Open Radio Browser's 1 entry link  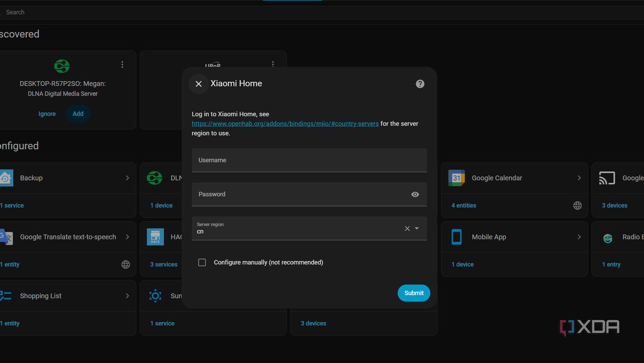pos(611,264)
